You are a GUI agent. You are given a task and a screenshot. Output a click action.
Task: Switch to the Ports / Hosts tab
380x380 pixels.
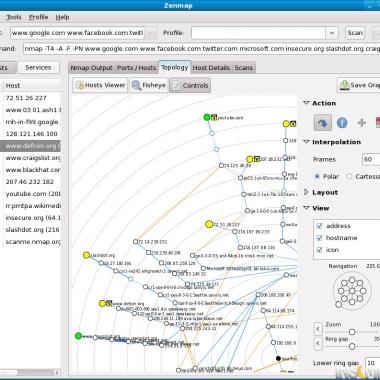[137, 68]
